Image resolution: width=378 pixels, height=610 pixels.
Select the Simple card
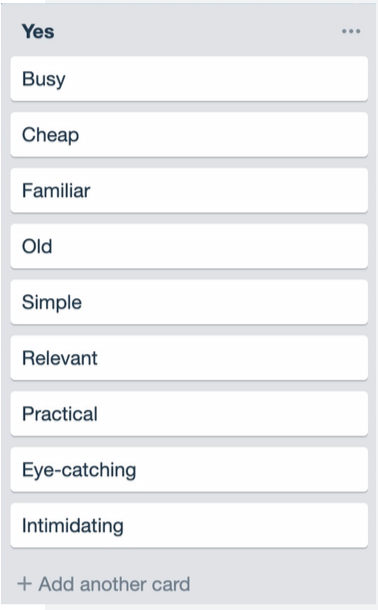189,302
